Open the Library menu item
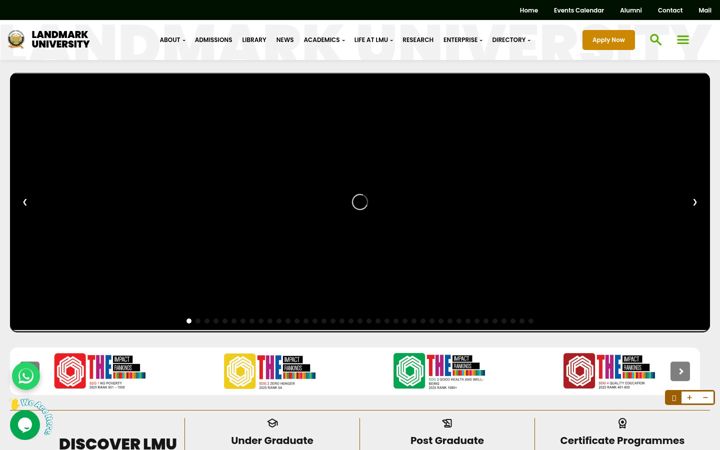 pos(254,40)
